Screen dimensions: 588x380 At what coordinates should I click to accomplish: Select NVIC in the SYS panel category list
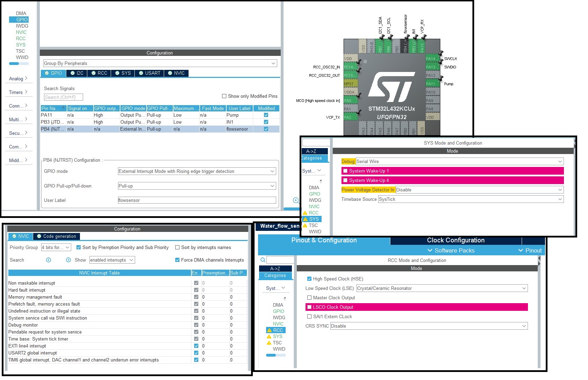pos(314,206)
